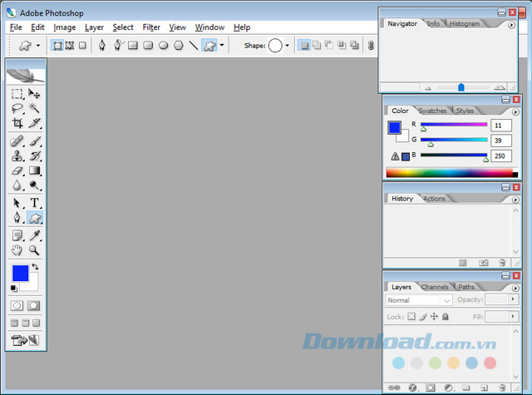Choose Line tool in options bar
The width and height of the screenshot is (532, 395).
pyautogui.click(x=194, y=45)
